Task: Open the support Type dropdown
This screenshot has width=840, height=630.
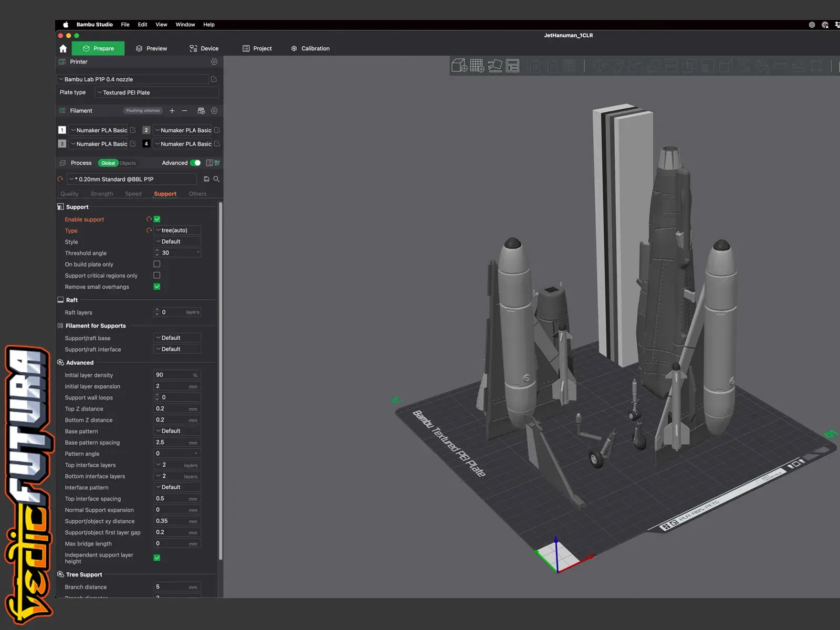Action: point(177,230)
